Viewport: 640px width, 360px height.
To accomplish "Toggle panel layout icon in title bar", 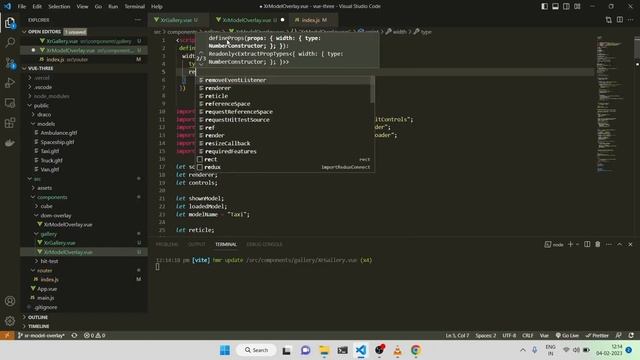I will pos(556,6).
